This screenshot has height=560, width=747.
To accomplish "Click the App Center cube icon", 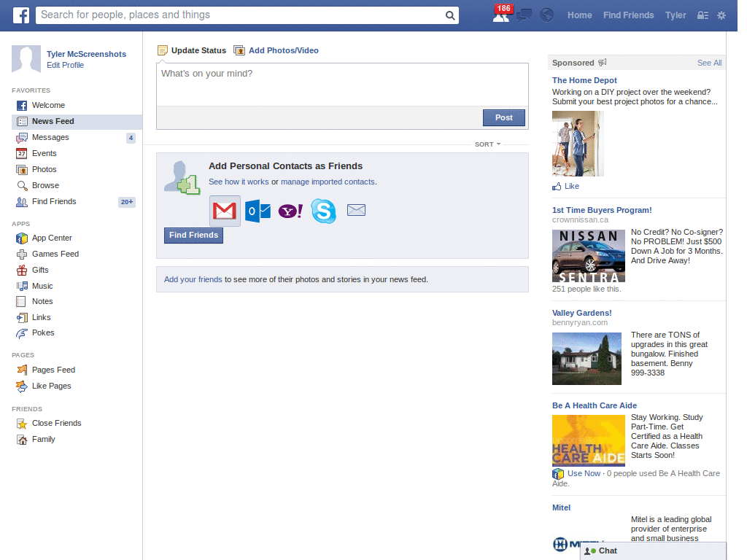I will click(22, 238).
